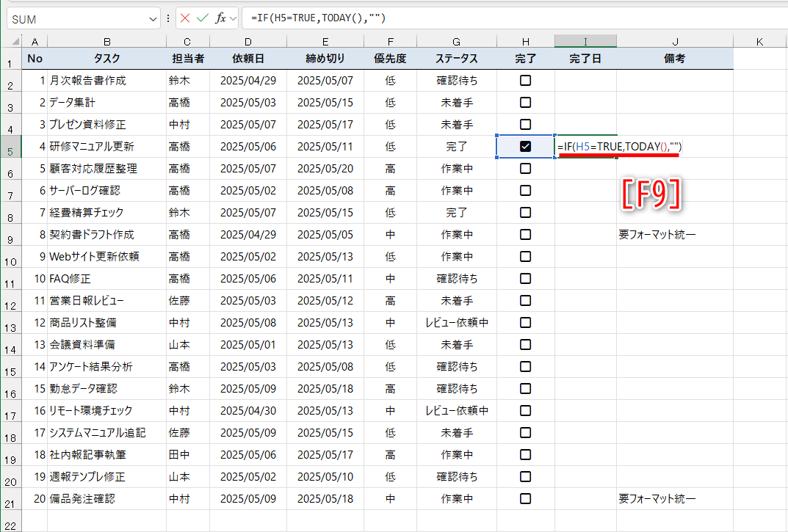788x532 pixels.
Task: Click the 備考 header cell
Action: [675, 58]
